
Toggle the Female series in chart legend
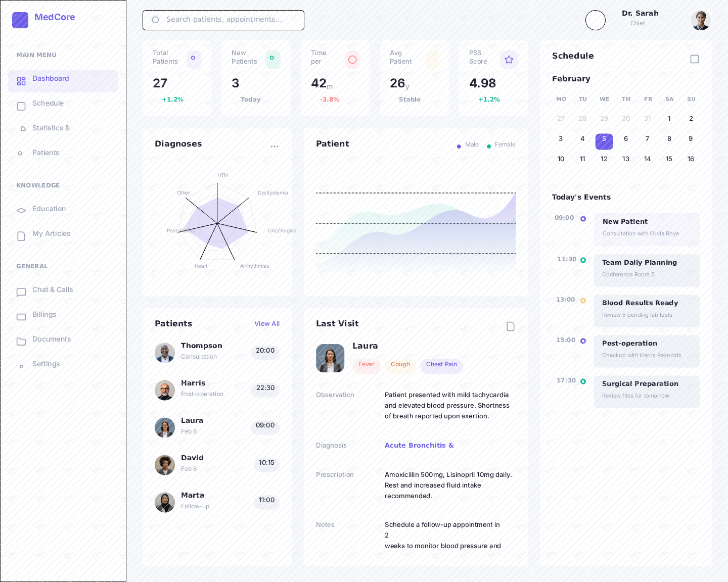point(501,145)
